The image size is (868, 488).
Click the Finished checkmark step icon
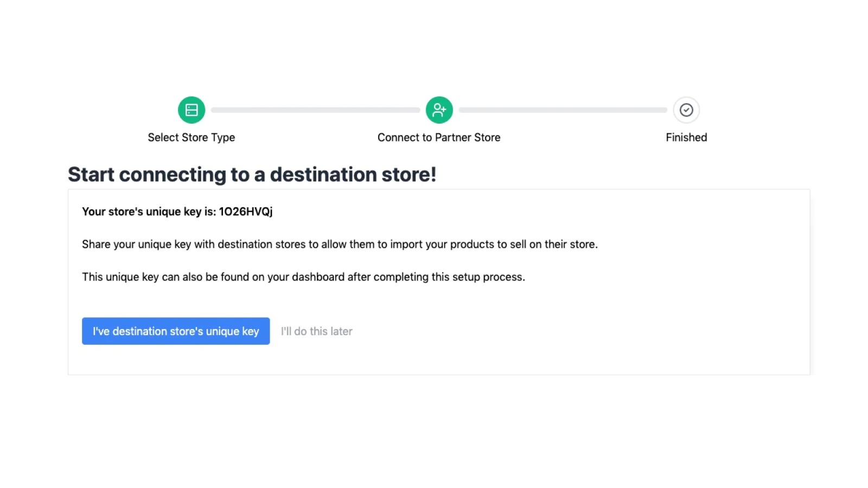pos(686,110)
